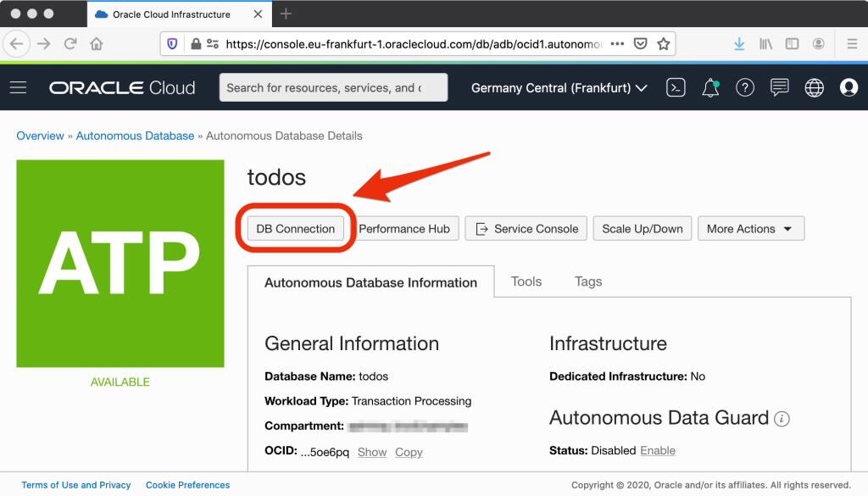This screenshot has width=868, height=496.
Task: Click the DB Connection button
Action: click(x=294, y=228)
